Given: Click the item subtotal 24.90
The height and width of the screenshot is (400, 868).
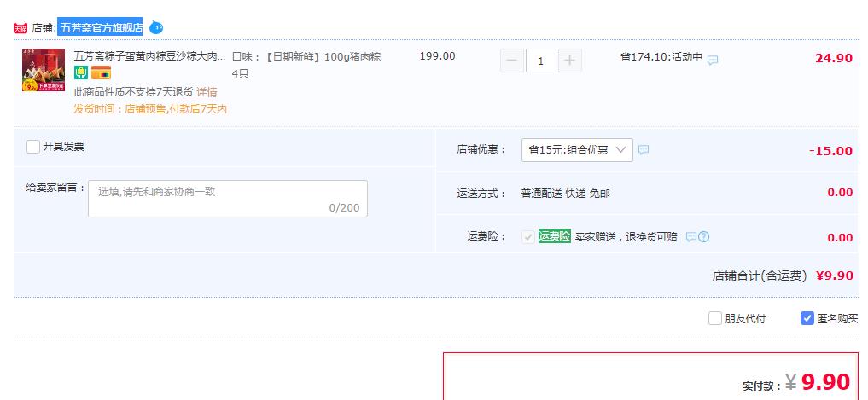Looking at the screenshot, I should [x=834, y=58].
